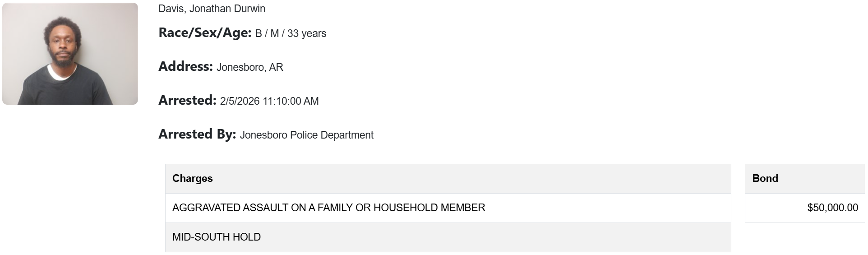
Task: Click the arrest date 2/5/2026
Action: pos(240,101)
